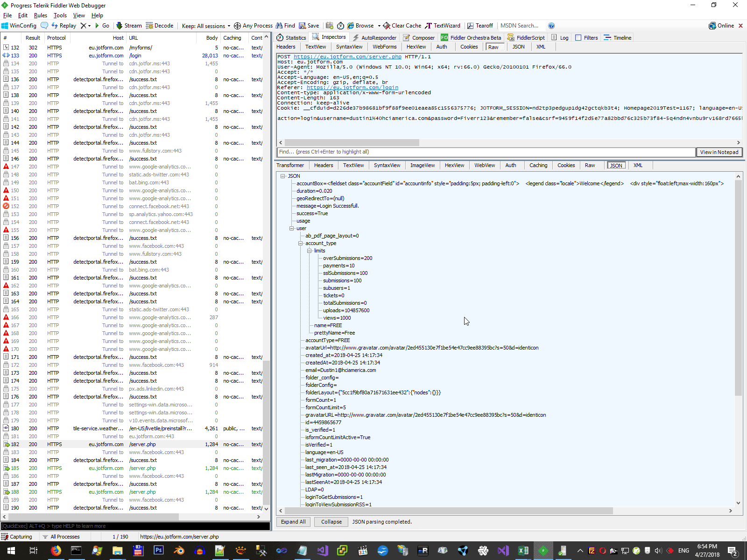The width and height of the screenshot is (747, 560).
Task: Click the Online status indicator
Action: click(721, 26)
